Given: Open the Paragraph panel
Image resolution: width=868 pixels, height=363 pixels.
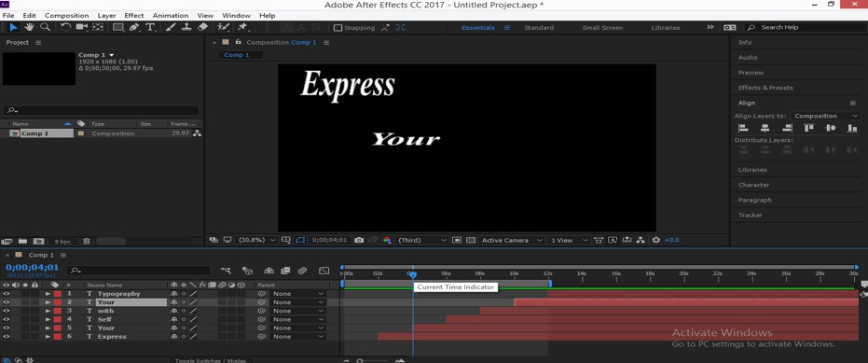Looking at the screenshot, I should pyautogui.click(x=754, y=200).
